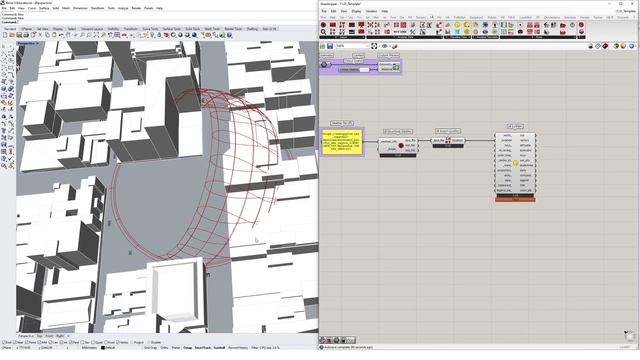Click the first widget icon at Grasshopper canvas bottom-left
The height and width of the screenshot is (360, 640).
tap(322, 340)
